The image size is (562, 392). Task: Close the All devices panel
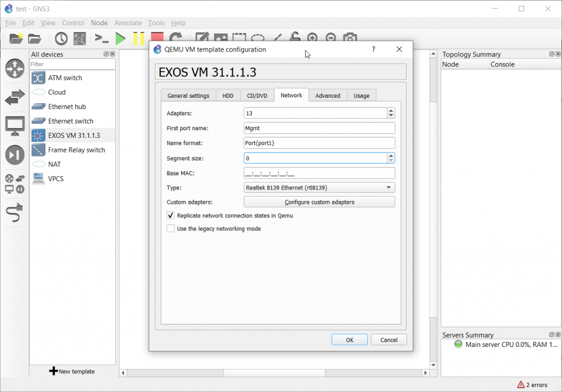113,54
